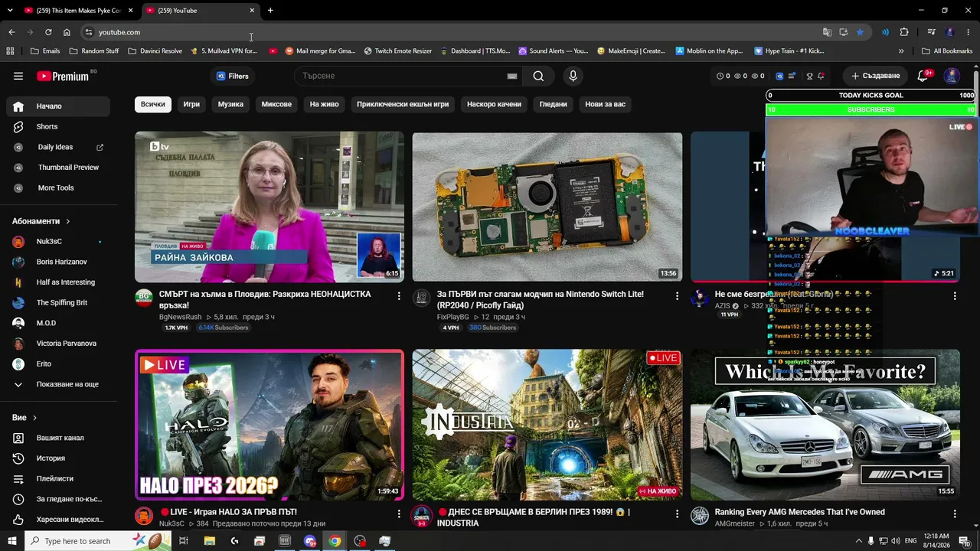980x551 pixels.
Task: Click the Filters button
Action: click(x=232, y=76)
